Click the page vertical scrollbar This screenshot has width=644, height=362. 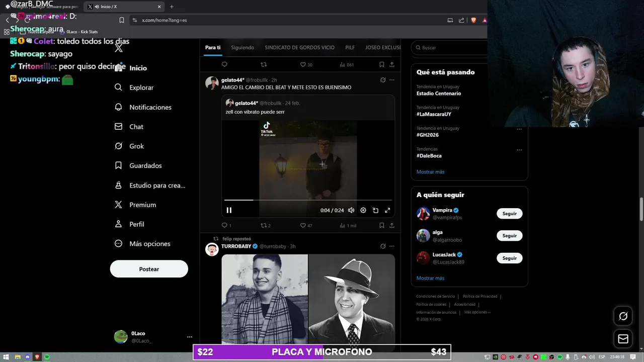(x=641, y=209)
